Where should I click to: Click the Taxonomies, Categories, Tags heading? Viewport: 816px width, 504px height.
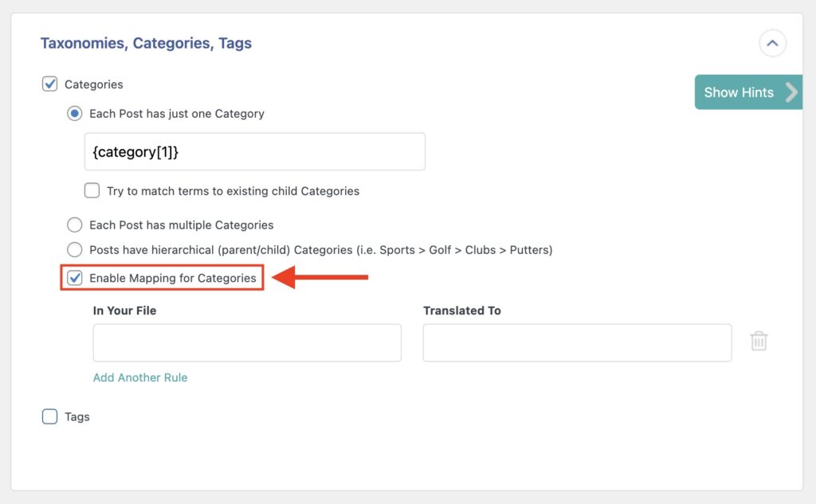coord(145,43)
